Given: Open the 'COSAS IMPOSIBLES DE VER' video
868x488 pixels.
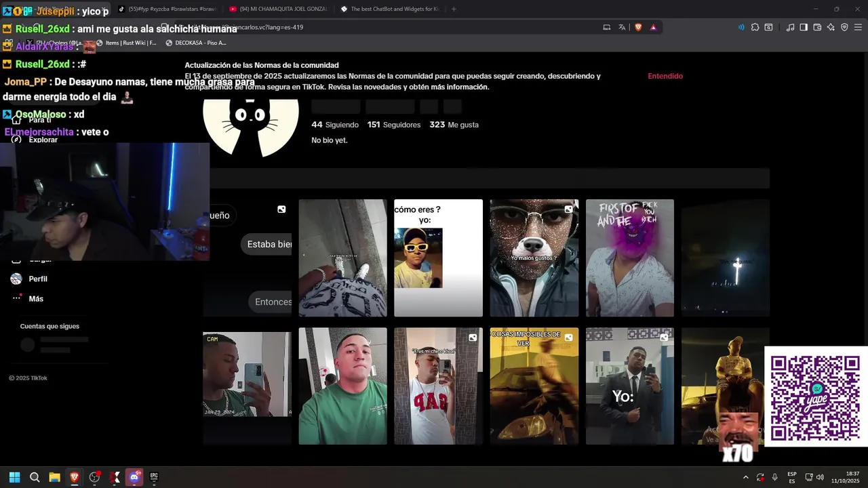Looking at the screenshot, I should pos(534,386).
